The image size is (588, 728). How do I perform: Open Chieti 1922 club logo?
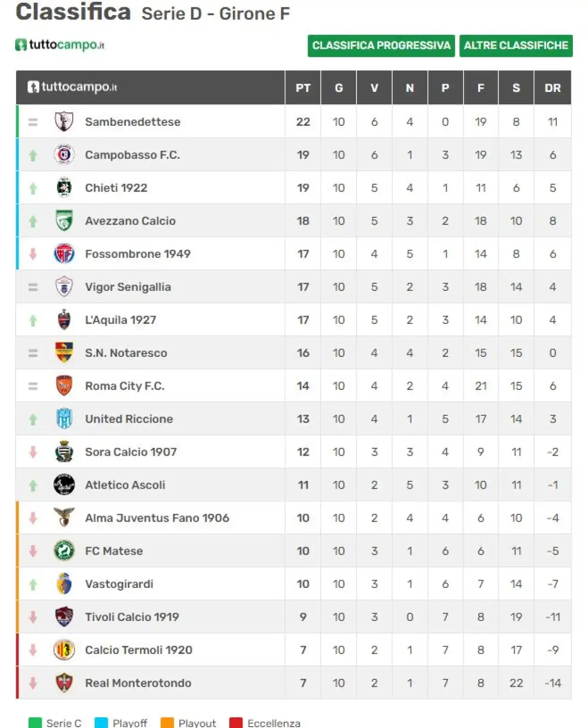click(x=64, y=188)
